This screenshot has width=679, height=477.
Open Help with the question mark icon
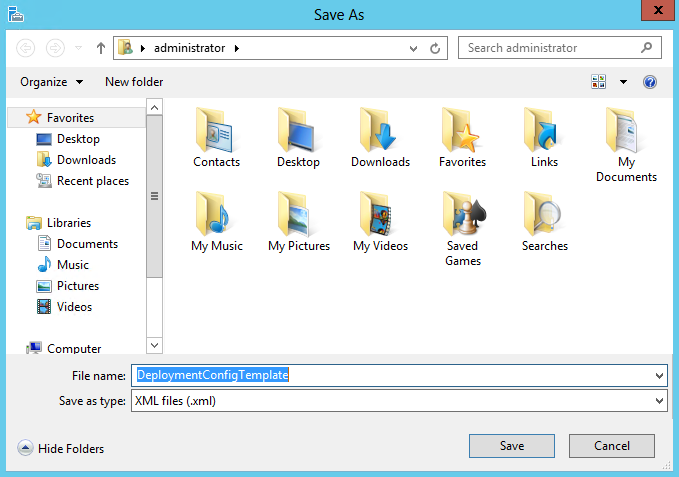click(x=650, y=82)
